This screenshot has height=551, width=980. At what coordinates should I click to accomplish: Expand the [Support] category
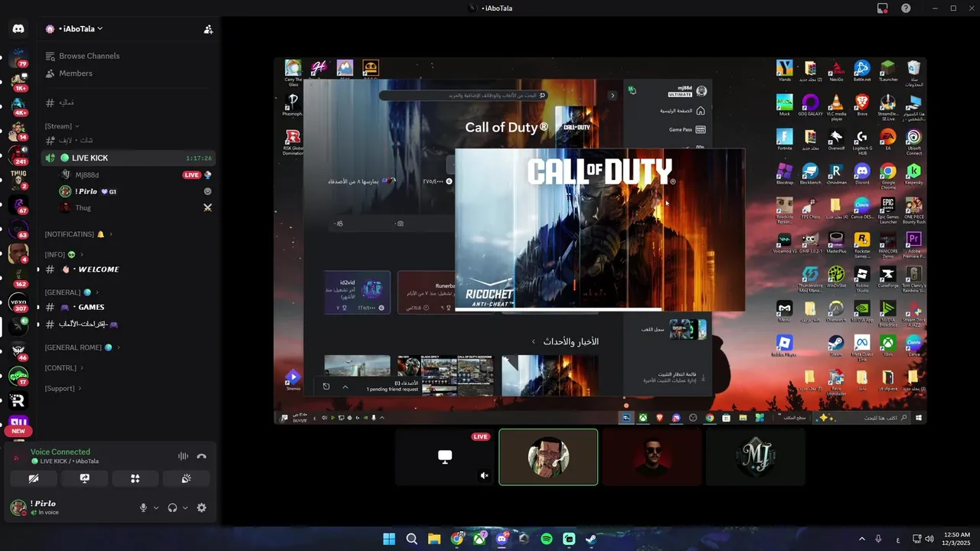[64, 389]
